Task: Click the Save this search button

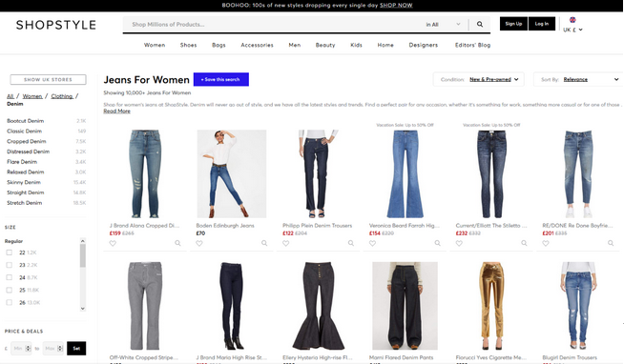Action: point(220,79)
